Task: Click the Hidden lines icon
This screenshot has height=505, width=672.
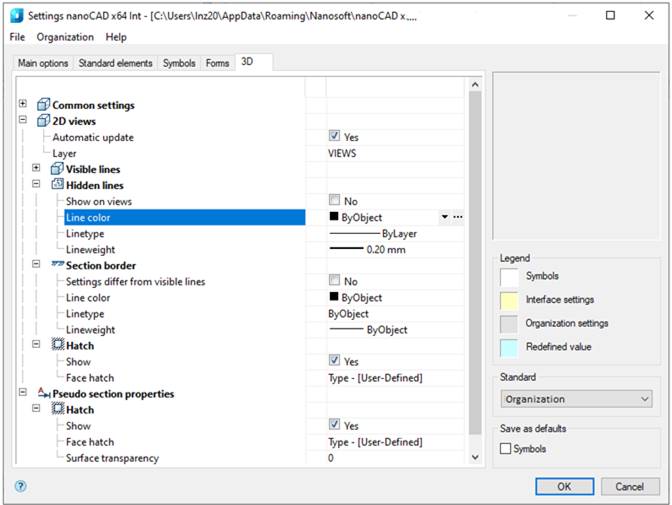Action: click(x=57, y=185)
